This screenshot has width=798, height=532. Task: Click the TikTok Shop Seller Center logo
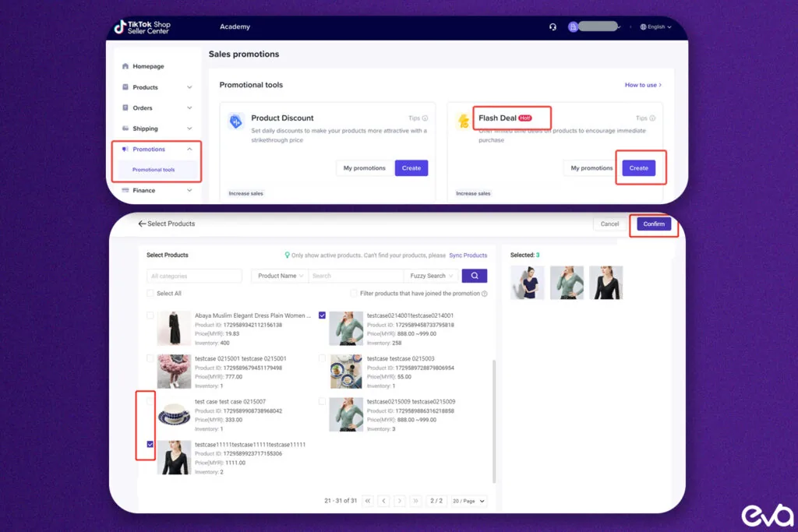142,27
